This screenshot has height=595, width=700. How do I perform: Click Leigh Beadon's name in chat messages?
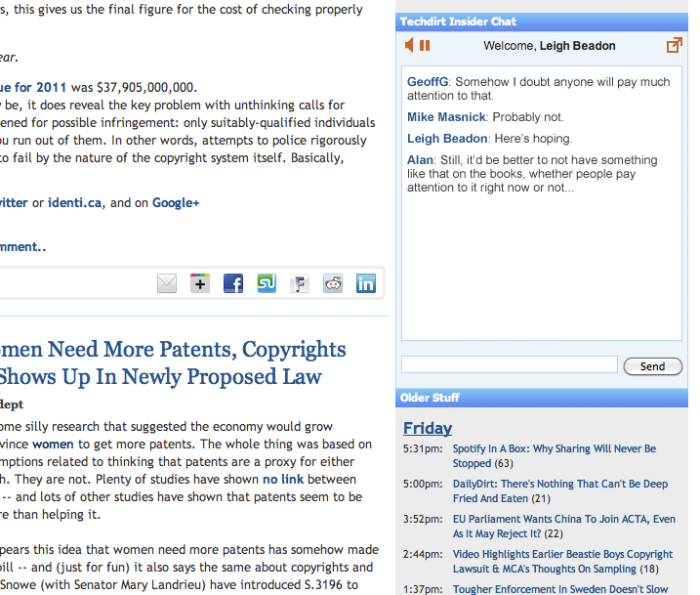tap(447, 139)
